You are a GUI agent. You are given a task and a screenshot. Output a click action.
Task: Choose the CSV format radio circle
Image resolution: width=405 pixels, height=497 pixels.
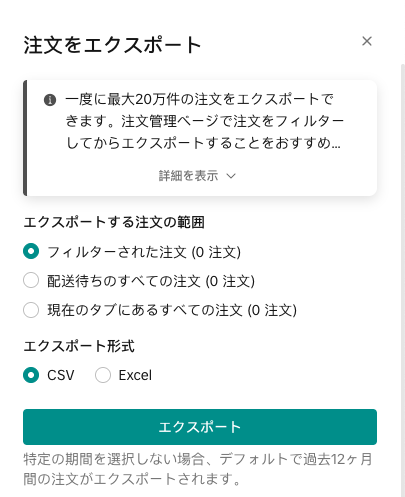[31, 375]
